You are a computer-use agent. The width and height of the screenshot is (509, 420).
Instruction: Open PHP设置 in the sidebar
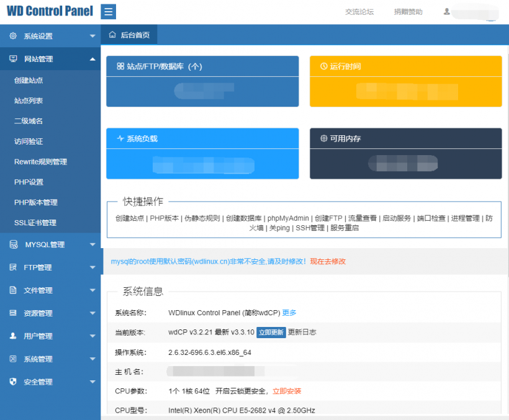[29, 182]
